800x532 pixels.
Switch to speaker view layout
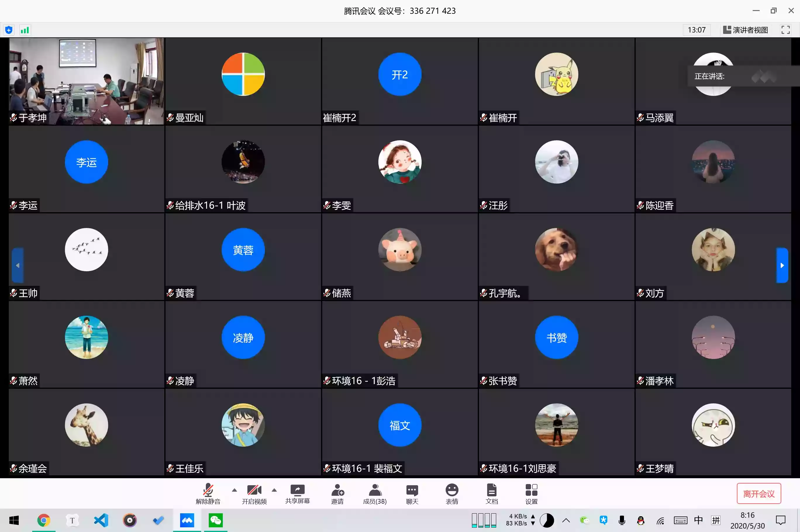tap(745, 30)
